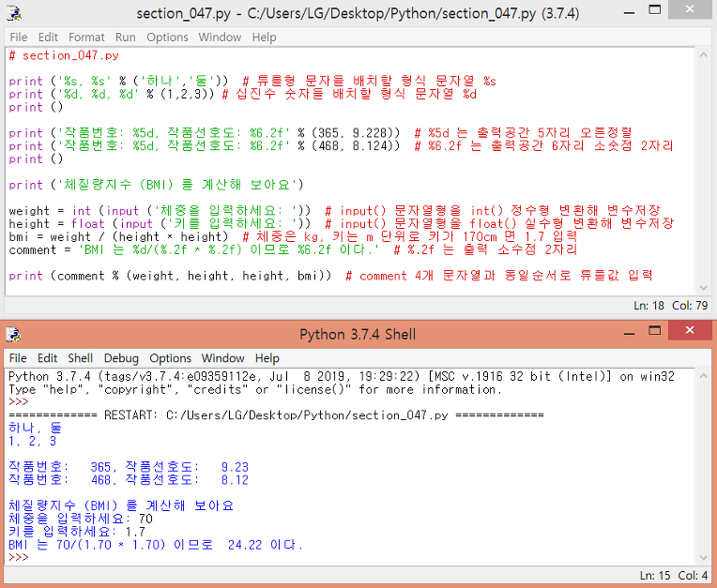Click the last >>> prompt in the Shell
This screenshot has width=717, height=588.
coord(18,557)
